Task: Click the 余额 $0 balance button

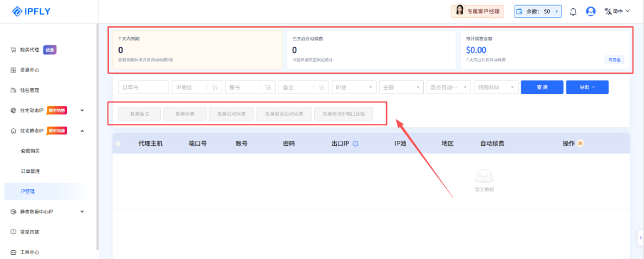Action: pos(538,11)
